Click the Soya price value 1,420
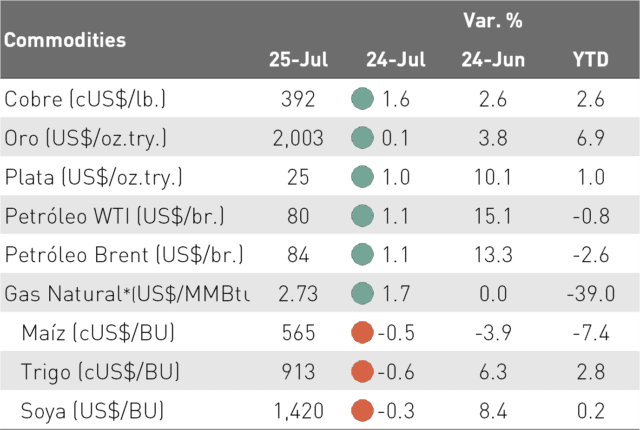This screenshot has width=640, height=430. coord(298,411)
